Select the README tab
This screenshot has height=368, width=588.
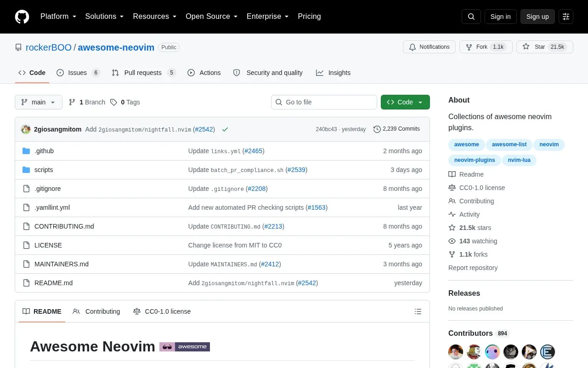pos(42,311)
